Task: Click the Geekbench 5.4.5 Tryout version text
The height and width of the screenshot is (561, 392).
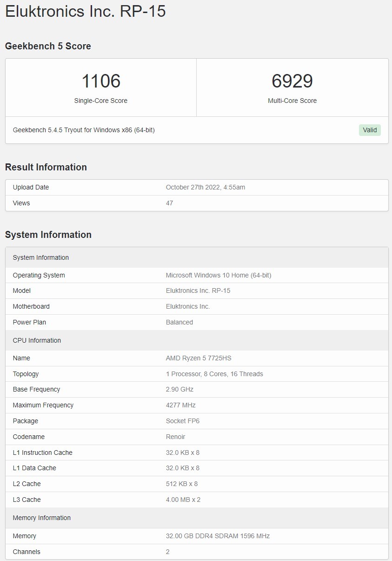Action: pyautogui.click(x=84, y=130)
